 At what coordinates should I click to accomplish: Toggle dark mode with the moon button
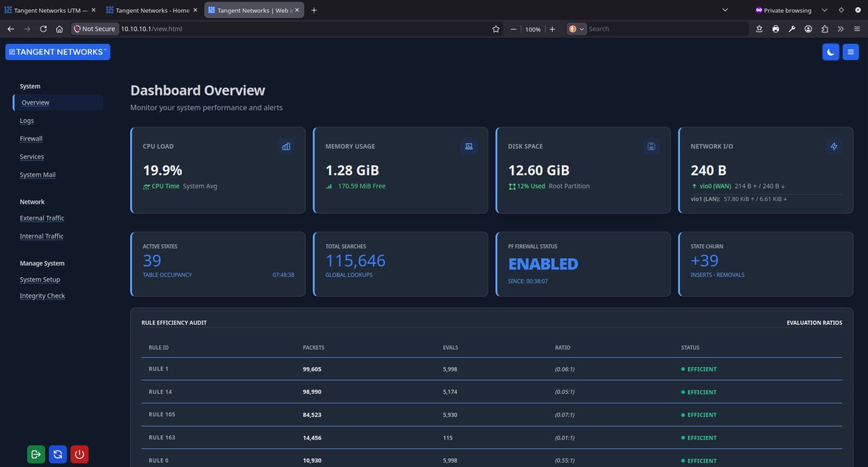tap(830, 52)
